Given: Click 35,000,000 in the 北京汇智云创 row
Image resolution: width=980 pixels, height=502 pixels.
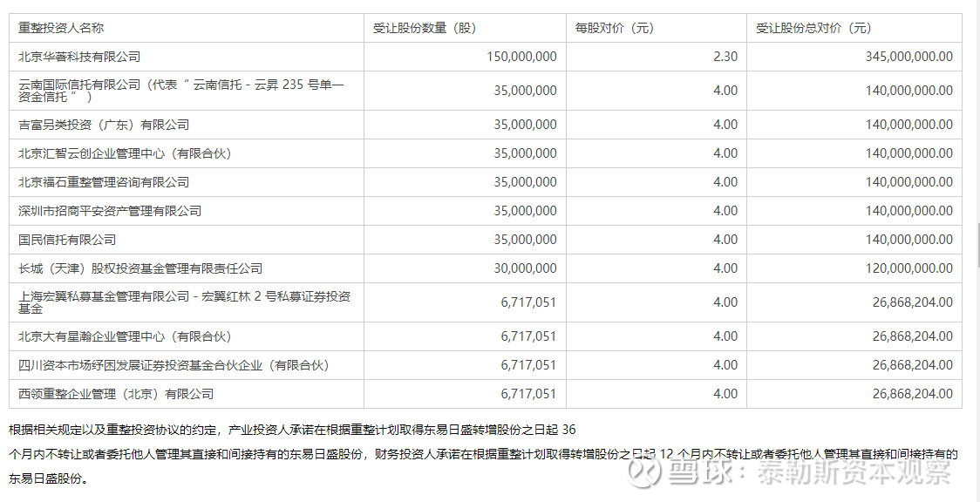Looking at the screenshot, I should pyautogui.click(x=525, y=153).
